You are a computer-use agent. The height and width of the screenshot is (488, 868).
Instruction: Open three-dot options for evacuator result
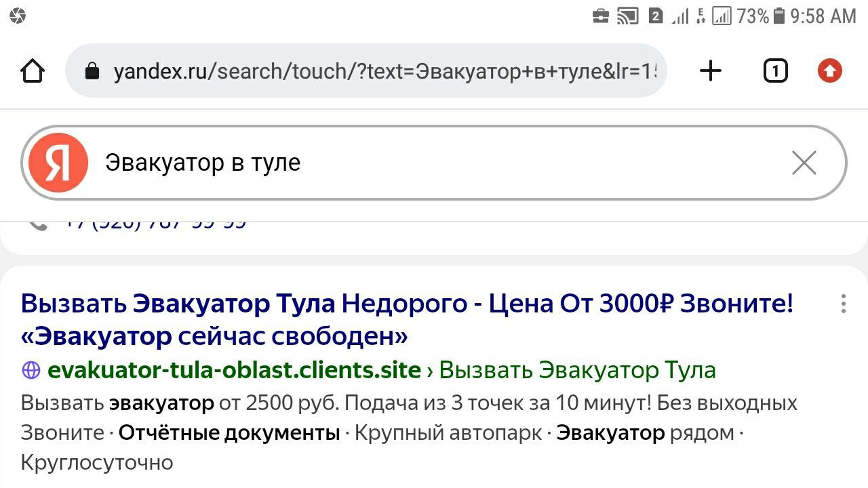pyautogui.click(x=844, y=304)
